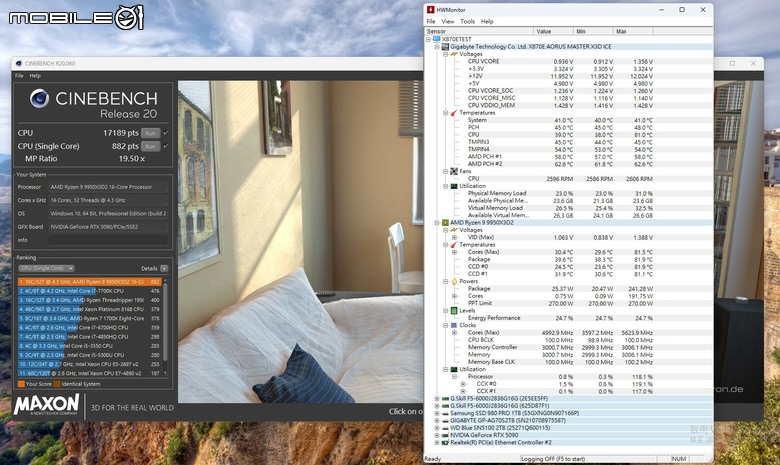Viewport: 780px width, 465px height.
Task: Click the Min column header
Action: [x=593, y=31]
